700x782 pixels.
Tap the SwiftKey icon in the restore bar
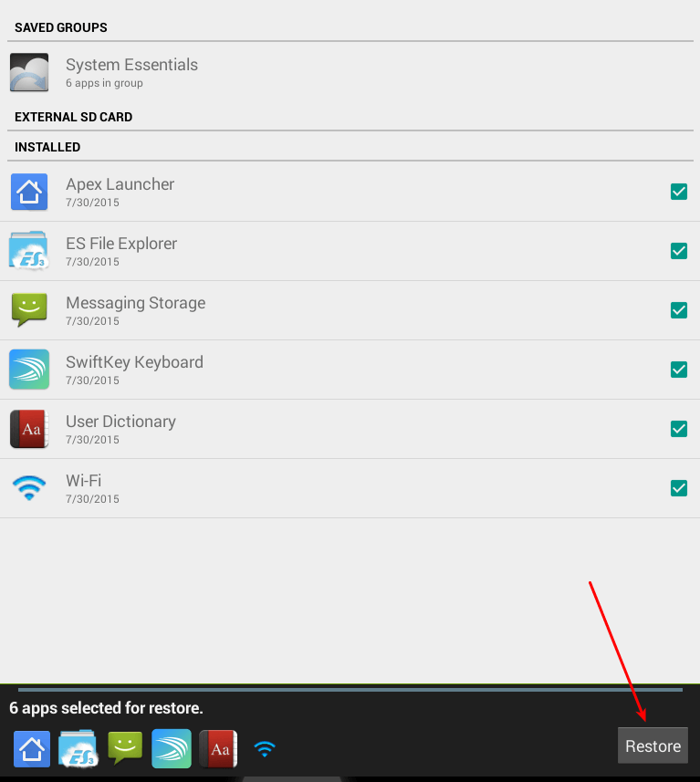point(172,748)
